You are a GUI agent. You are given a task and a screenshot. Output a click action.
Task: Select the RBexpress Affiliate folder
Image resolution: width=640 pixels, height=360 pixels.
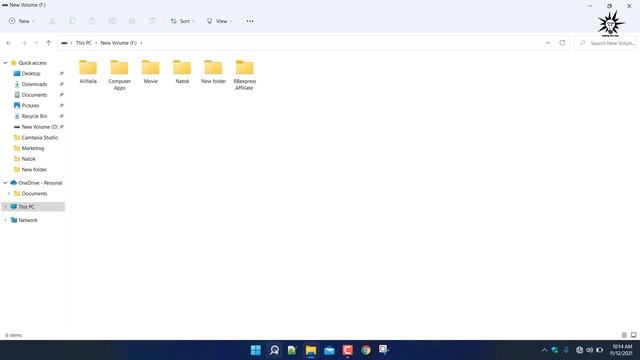coord(245,75)
